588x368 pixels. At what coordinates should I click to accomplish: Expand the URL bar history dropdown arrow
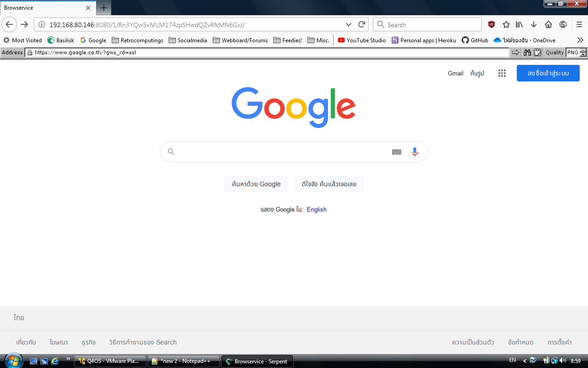click(349, 25)
